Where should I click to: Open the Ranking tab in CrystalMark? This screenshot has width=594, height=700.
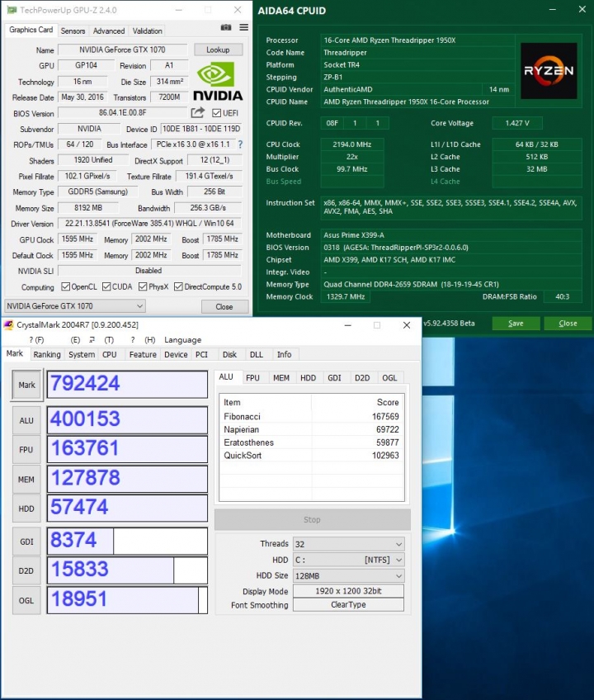(x=47, y=354)
